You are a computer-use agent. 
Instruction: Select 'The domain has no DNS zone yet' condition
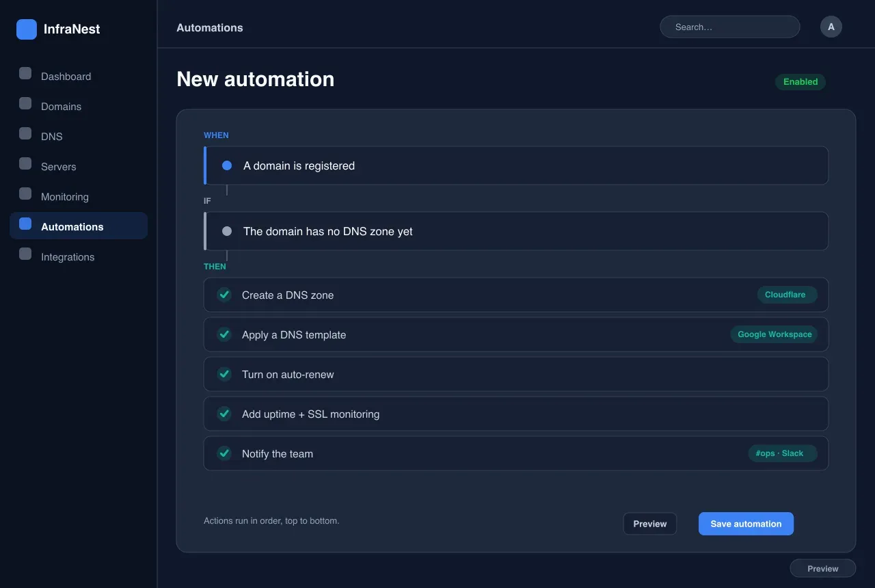pyautogui.click(x=516, y=231)
